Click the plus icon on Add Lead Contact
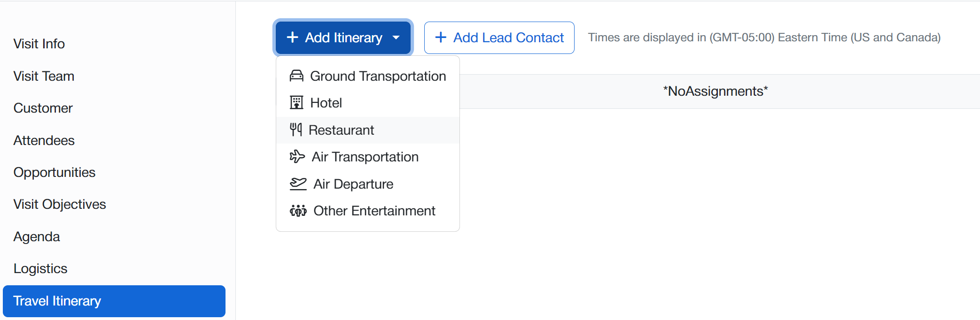Image resolution: width=980 pixels, height=320 pixels. coord(441,38)
